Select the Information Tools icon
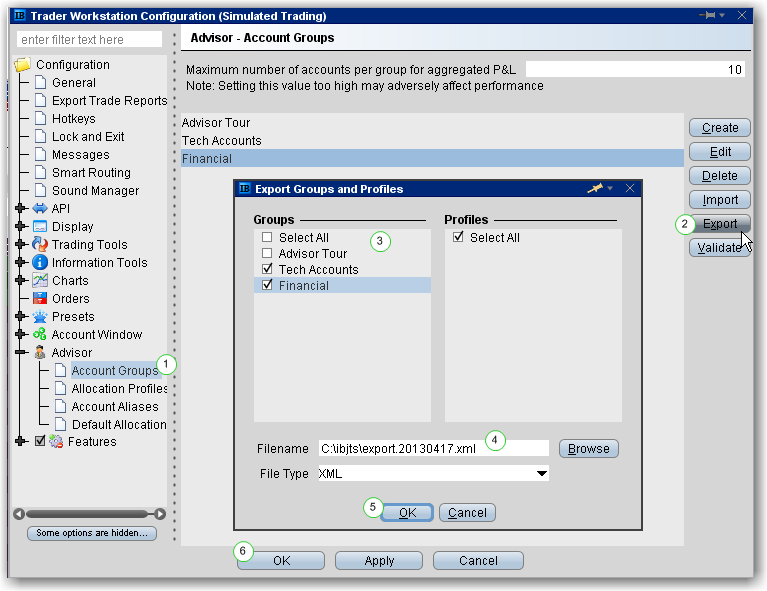This screenshot has width=767, height=591. [40, 263]
